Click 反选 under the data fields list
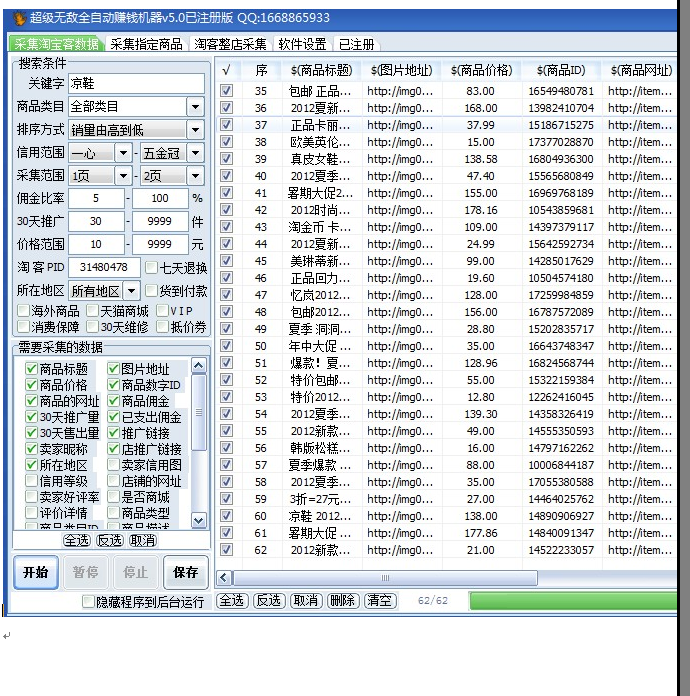This screenshot has height=696, width=690. [110, 540]
